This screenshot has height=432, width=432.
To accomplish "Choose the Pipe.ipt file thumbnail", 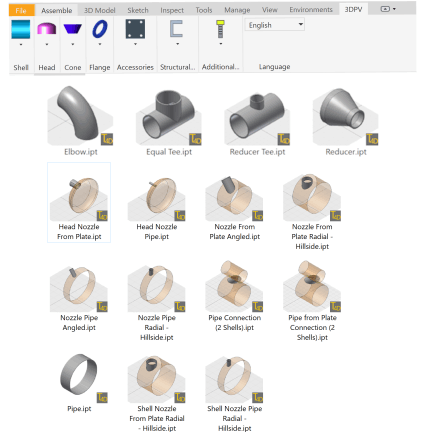I will tap(79, 383).
